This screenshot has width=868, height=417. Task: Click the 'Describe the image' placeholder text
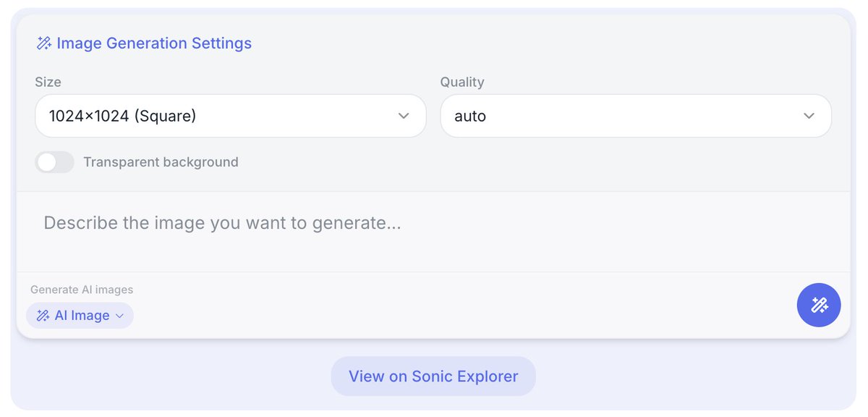pos(222,222)
